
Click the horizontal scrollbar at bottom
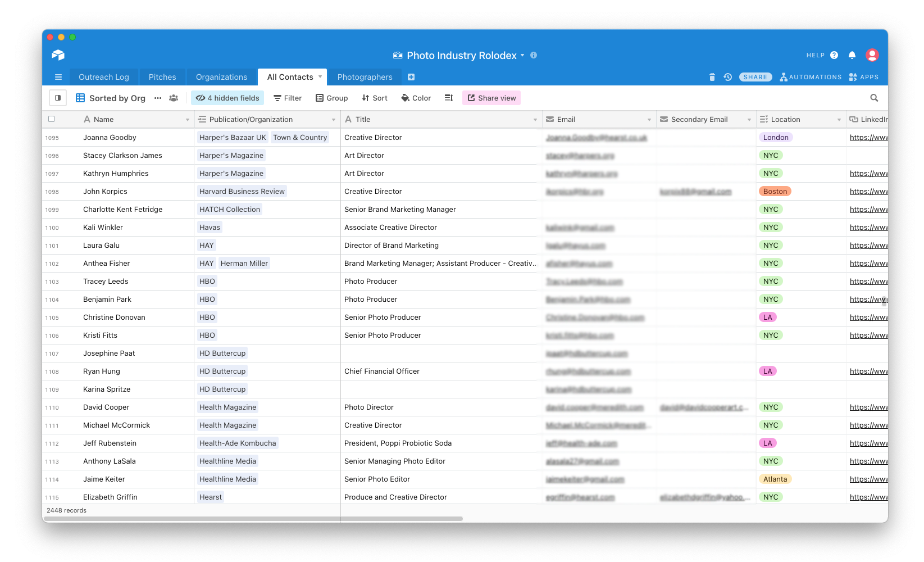coord(253,519)
